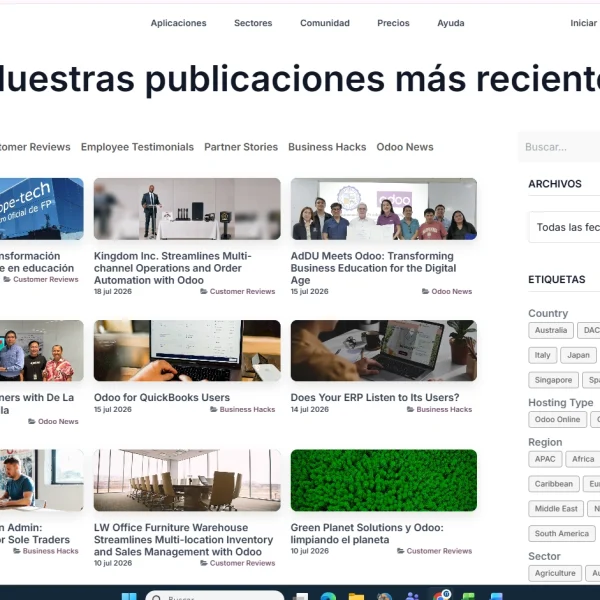The image size is (600, 600).
Task: Open AdDU group photo thumbnail
Action: (x=384, y=209)
